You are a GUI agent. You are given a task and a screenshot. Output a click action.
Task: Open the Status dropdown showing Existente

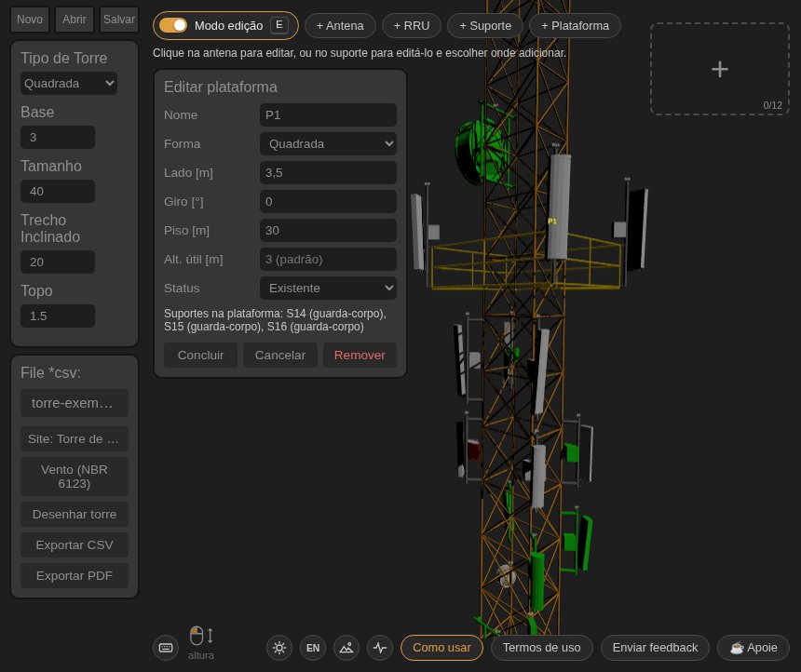click(328, 288)
